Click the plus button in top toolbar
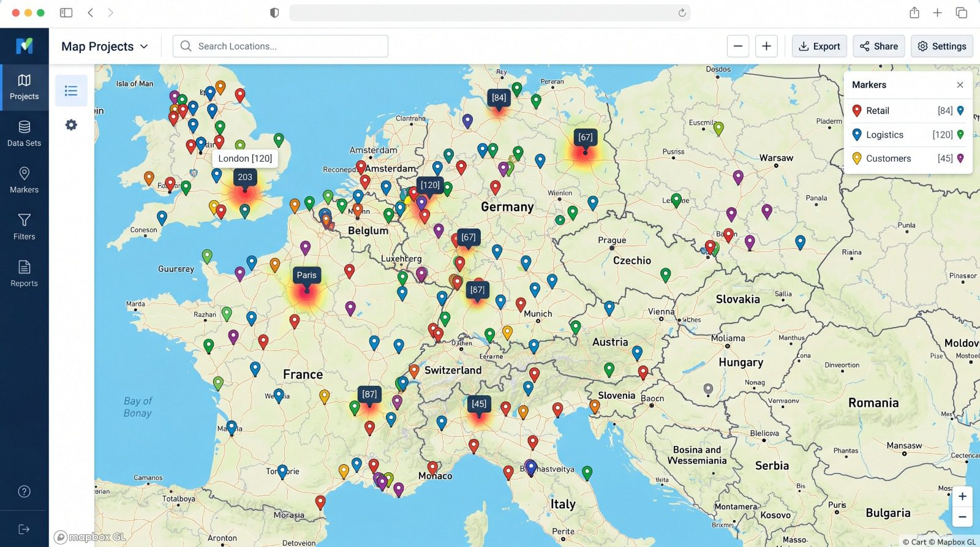 (766, 46)
